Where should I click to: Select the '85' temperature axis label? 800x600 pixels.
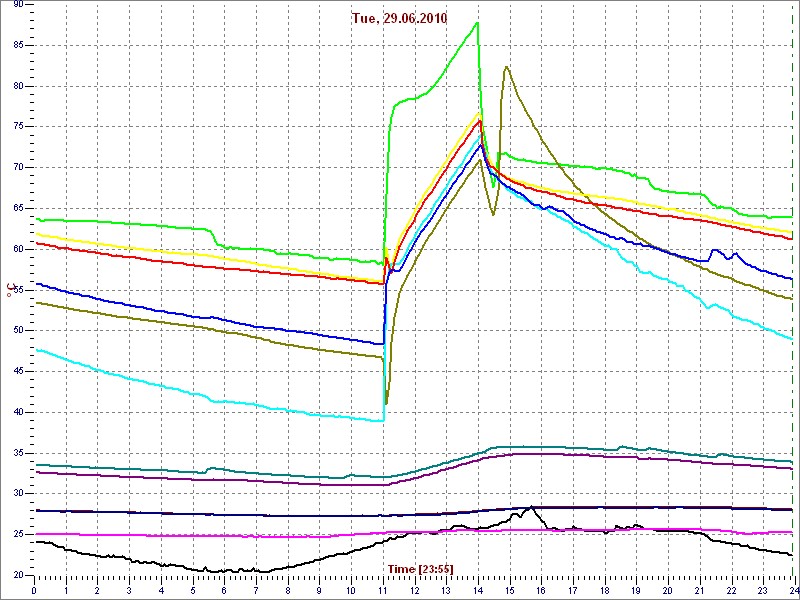pyautogui.click(x=19, y=45)
